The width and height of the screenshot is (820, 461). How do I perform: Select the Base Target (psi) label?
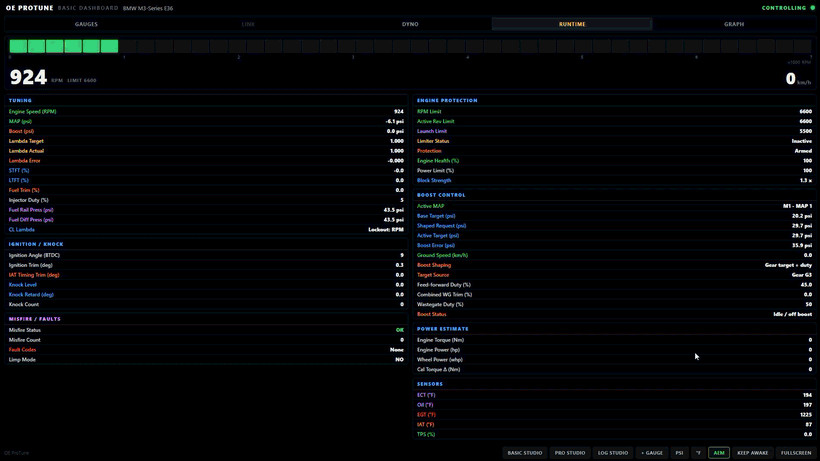[436, 216]
